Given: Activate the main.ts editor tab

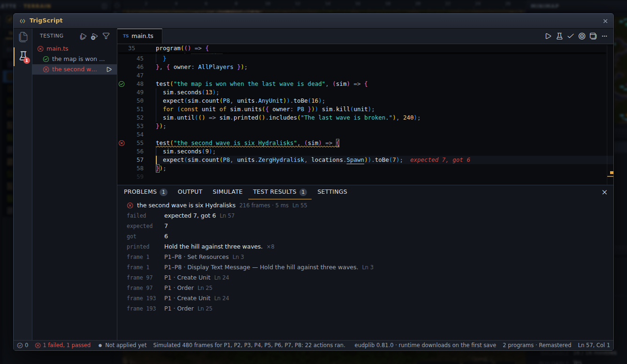Looking at the screenshot, I should (x=139, y=36).
